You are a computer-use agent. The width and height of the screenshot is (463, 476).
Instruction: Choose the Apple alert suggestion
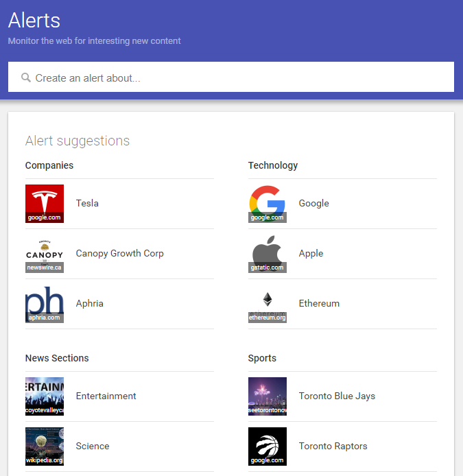[x=342, y=254]
